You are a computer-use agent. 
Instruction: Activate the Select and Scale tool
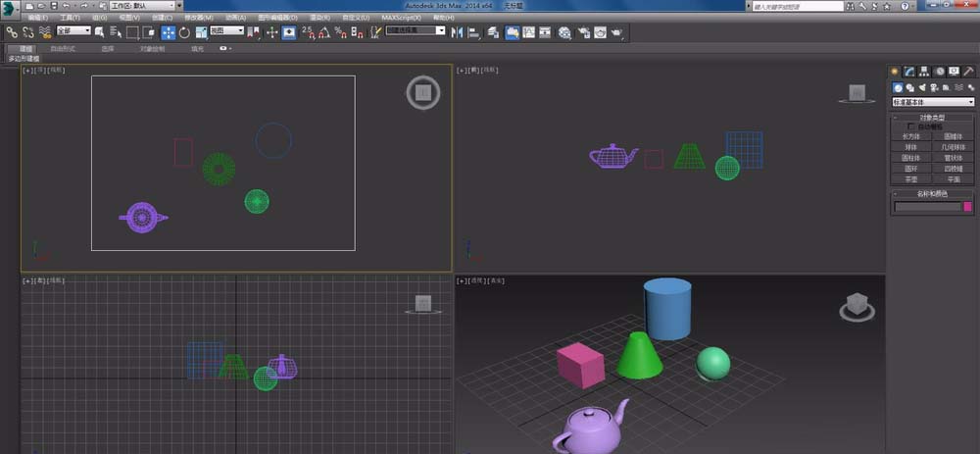pyautogui.click(x=201, y=32)
